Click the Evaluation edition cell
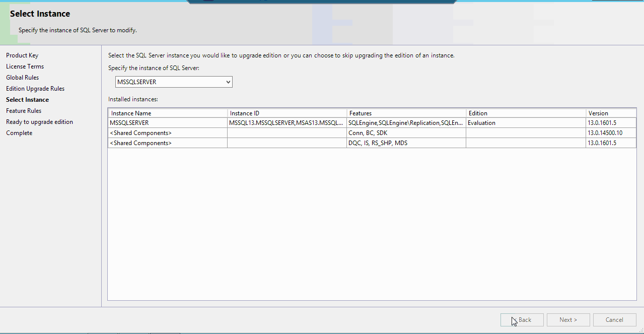The height and width of the screenshot is (334, 644). pos(526,123)
